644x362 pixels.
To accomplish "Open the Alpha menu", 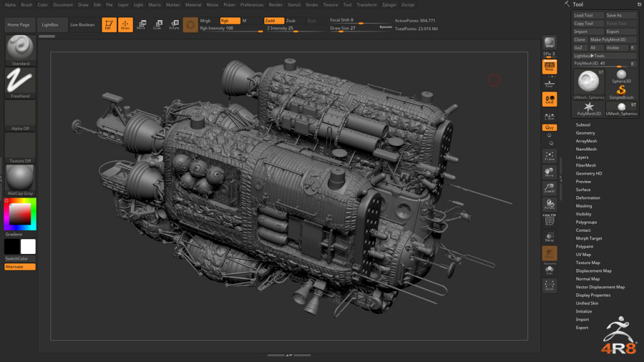I will tap(10, 5).
